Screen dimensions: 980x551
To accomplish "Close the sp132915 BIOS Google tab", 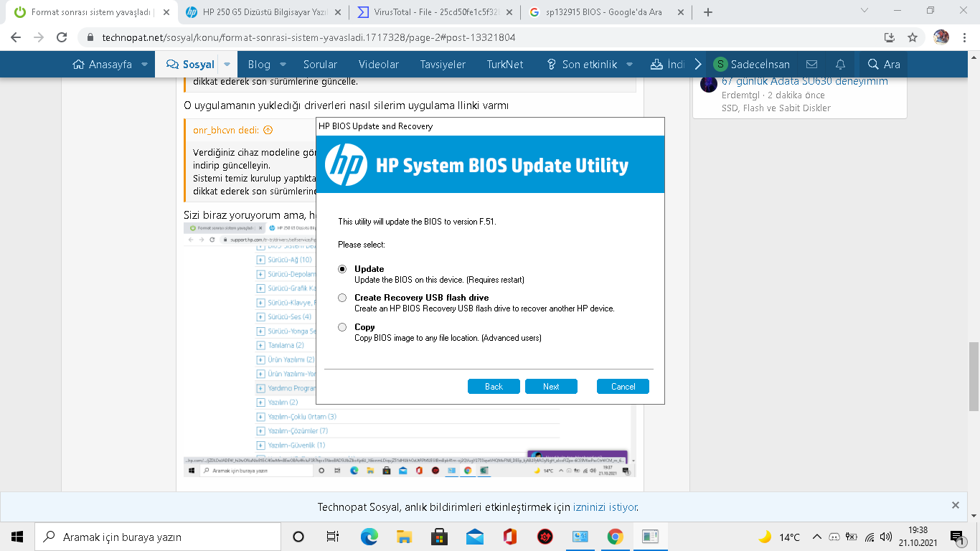I will (682, 12).
